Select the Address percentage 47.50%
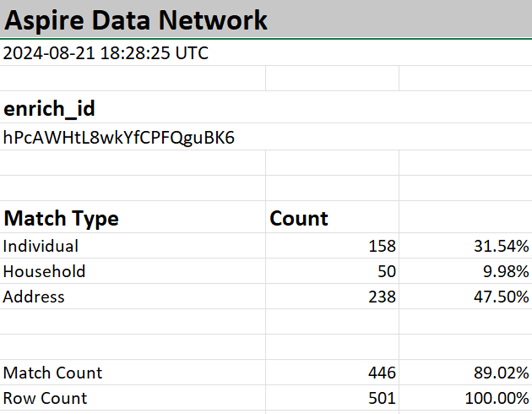 [465, 296]
